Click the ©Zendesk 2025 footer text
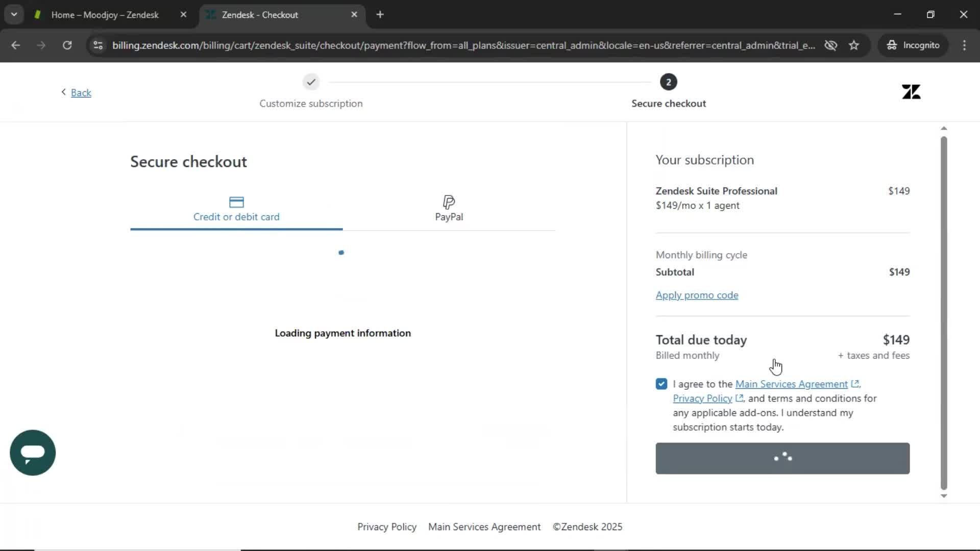This screenshot has height=551, width=980. click(x=587, y=527)
